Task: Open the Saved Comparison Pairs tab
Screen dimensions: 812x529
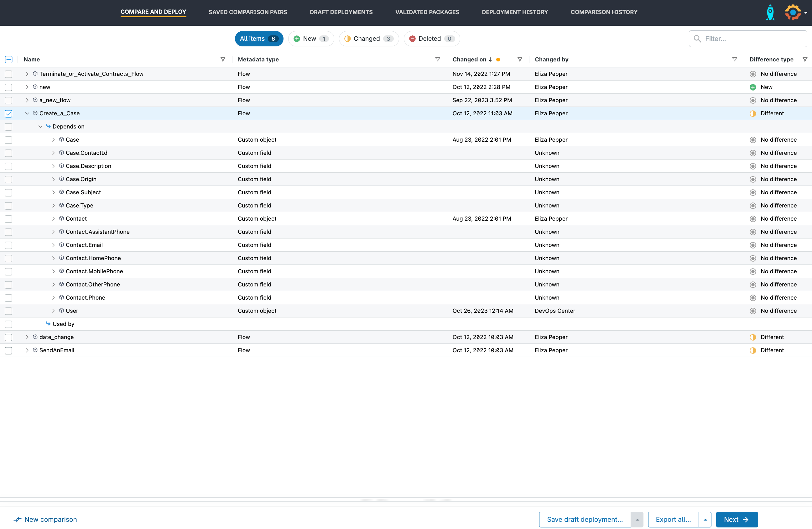Action: pos(248,12)
